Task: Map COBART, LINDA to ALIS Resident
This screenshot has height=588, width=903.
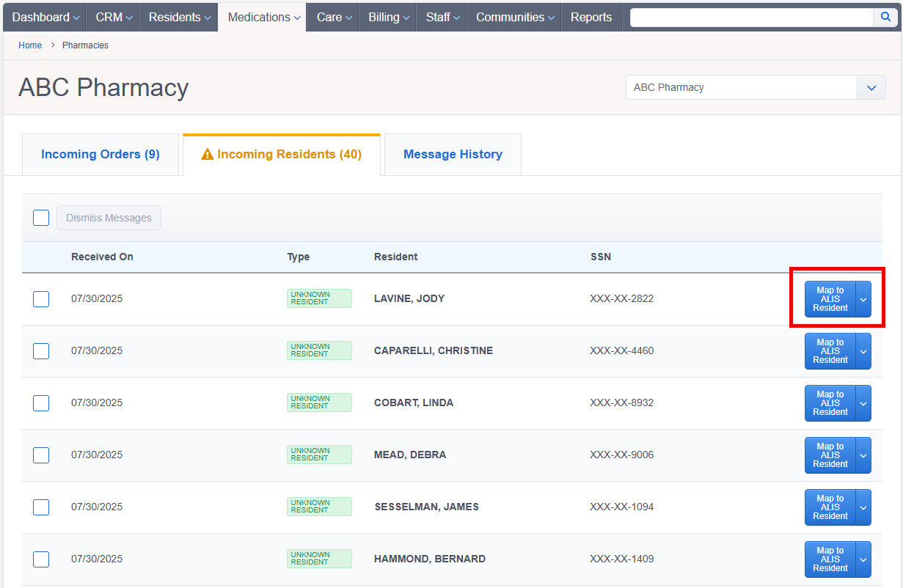Action: pyautogui.click(x=830, y=403)
